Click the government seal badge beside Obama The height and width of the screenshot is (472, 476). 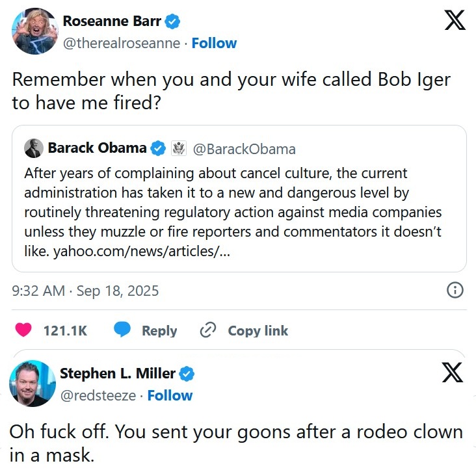point(179,148)
